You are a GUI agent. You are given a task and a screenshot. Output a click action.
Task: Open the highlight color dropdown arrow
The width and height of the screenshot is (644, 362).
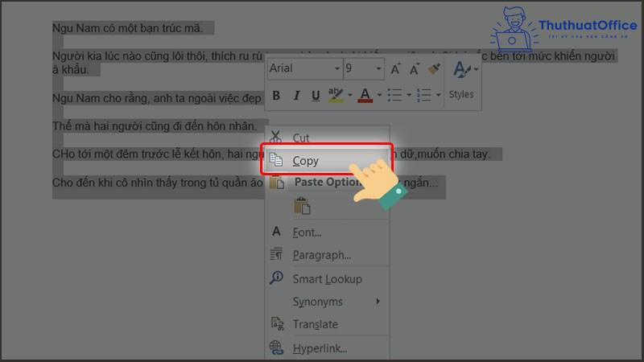(x=349, y=95)
